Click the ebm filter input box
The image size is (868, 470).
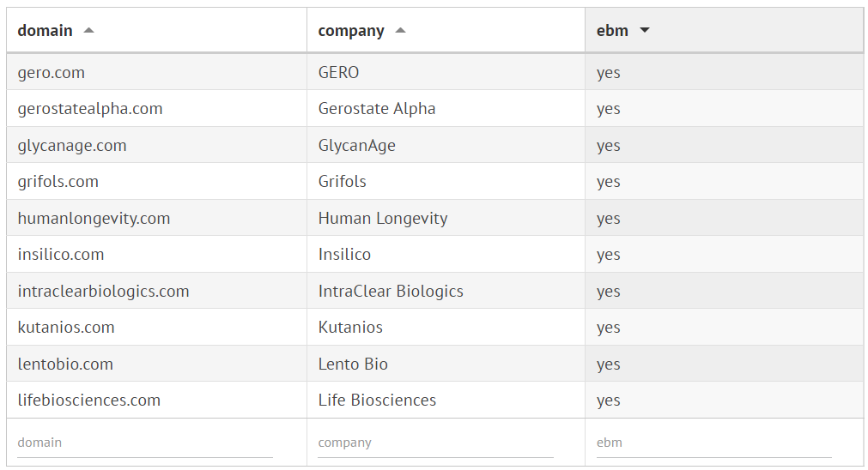[713, 443]
